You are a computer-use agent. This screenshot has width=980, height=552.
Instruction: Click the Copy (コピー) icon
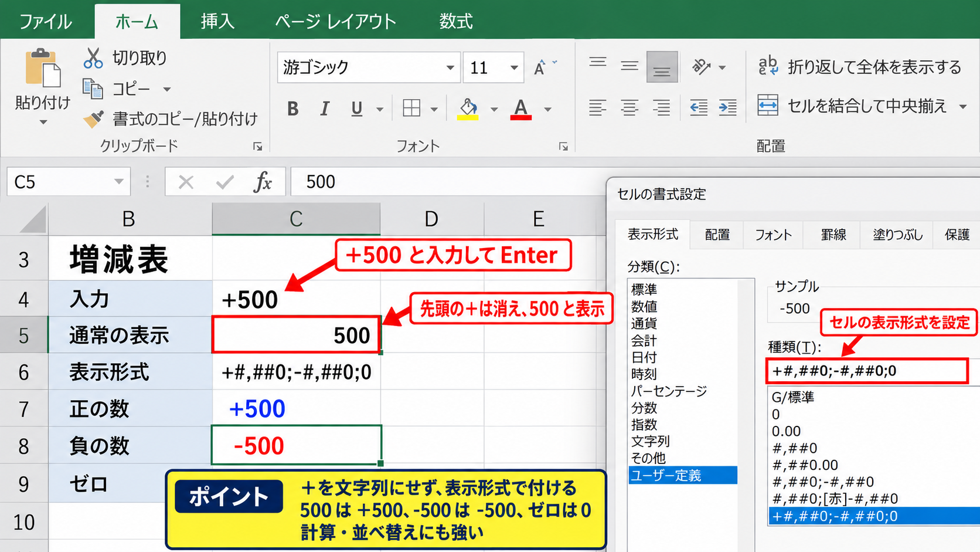[93, 89]
